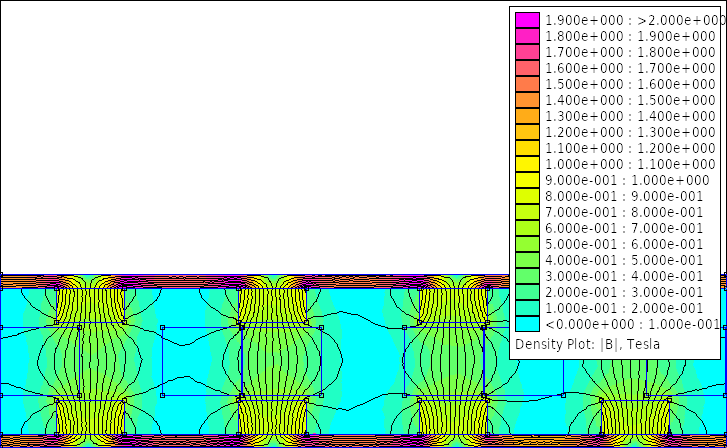Click the green 4.000e-001 : 5.000e-001 swatch
The image size is (727, 448).
(x=527, y=260)
